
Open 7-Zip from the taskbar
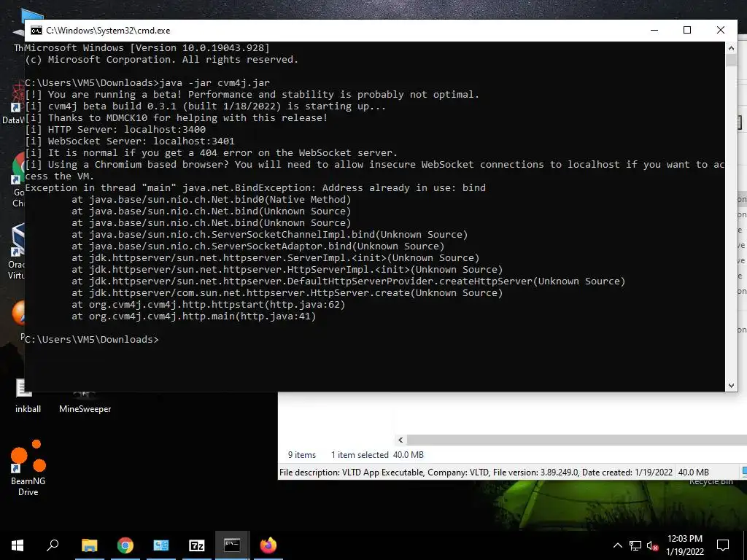pyautogui.click(x=197, y=545)
